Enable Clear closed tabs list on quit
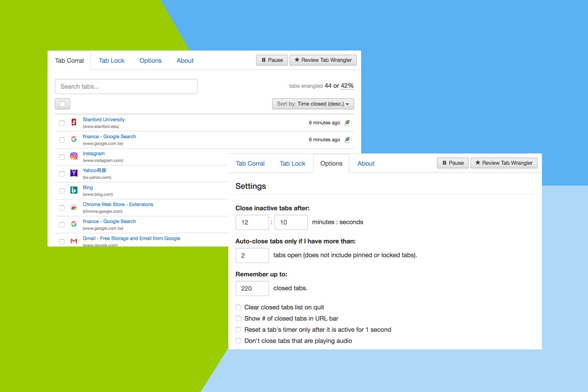The height and width of the screenshot is (392, 588). [238, 307]
